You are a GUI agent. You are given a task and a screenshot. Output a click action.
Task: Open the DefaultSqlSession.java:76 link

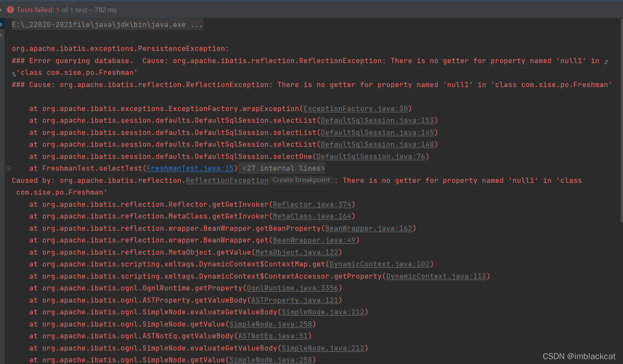[370, 156]
